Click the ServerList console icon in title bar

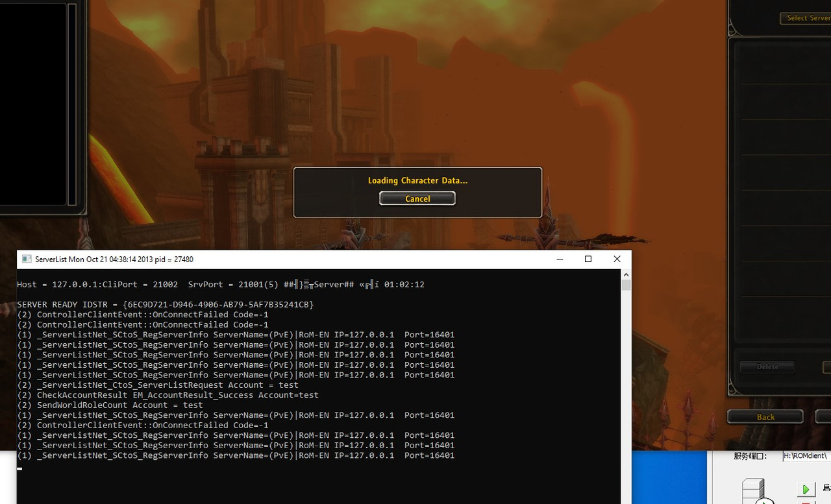coord(26,259)
